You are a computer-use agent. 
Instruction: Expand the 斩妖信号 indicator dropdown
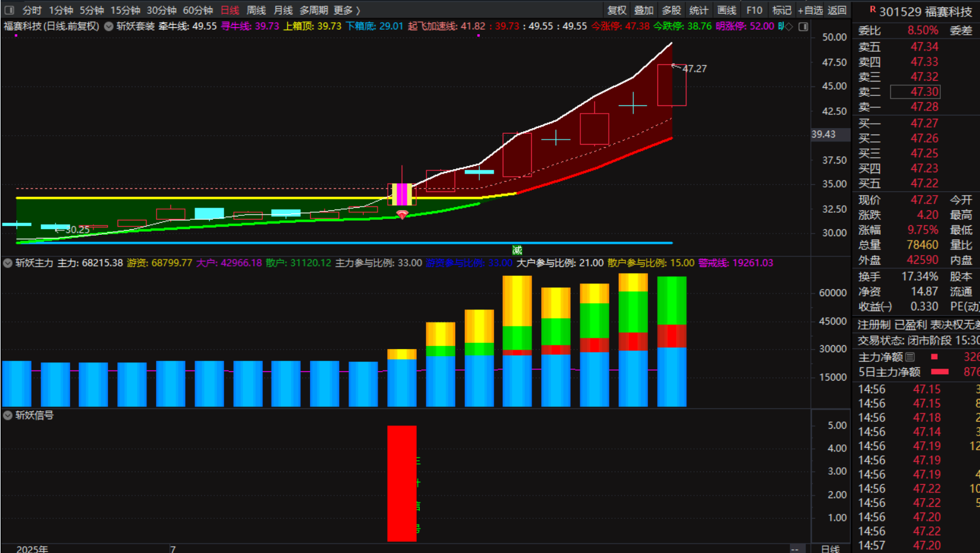pos(8,415)
